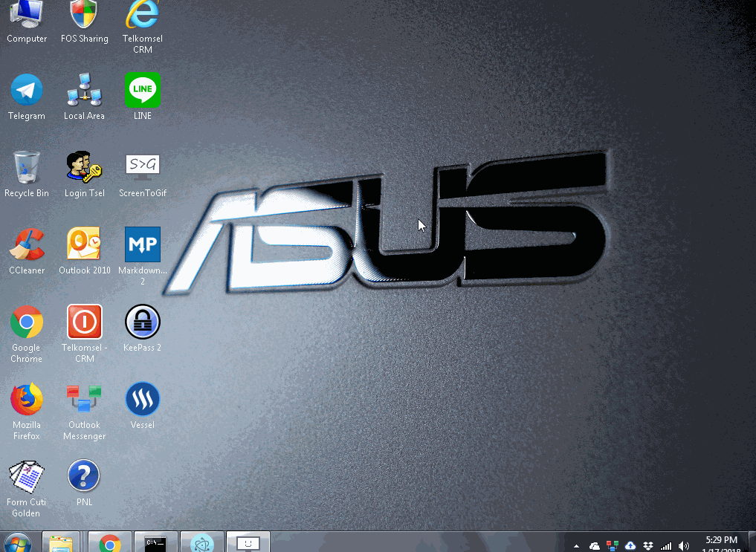Open File Explorer from the taskbar
This screenshot has height=552, width=756.
[x=61, y=542]
